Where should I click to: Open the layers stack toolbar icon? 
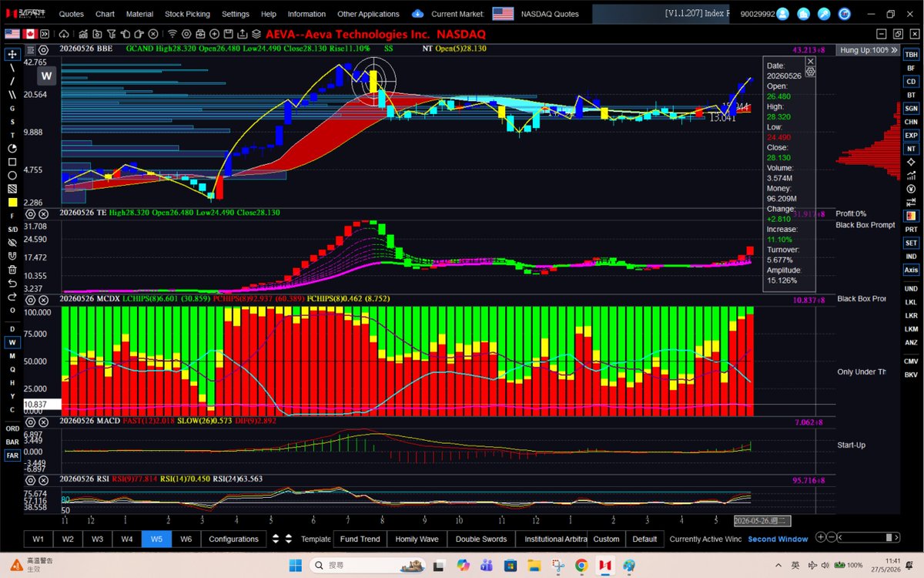point(256,34)
